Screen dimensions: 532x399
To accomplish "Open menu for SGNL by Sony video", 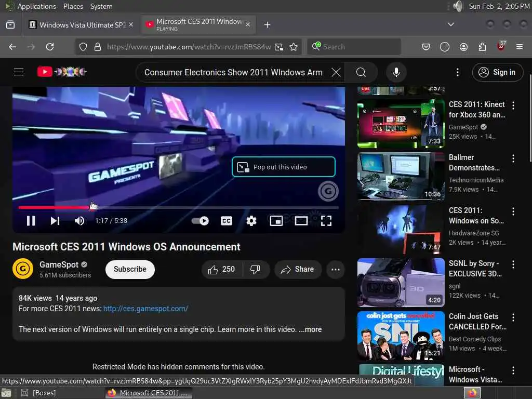I will 513,264.
